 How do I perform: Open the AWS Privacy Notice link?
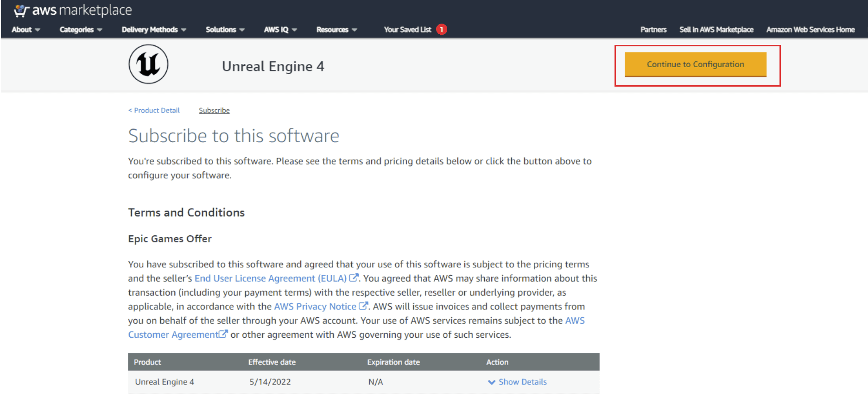315,306
